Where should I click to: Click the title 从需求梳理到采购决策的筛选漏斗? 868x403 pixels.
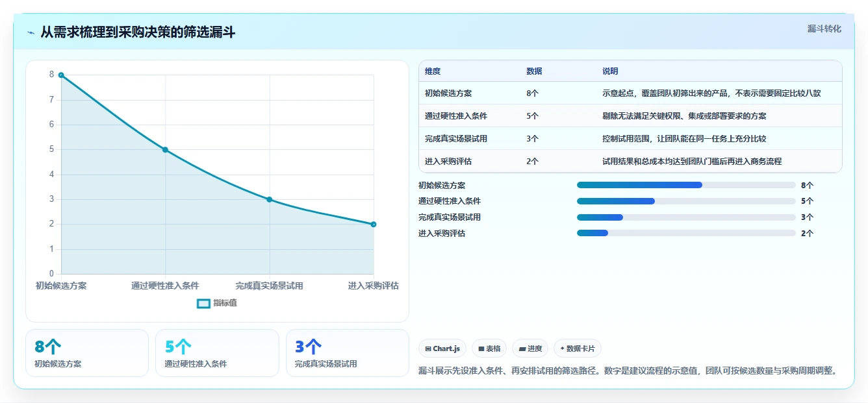(138, 32)
